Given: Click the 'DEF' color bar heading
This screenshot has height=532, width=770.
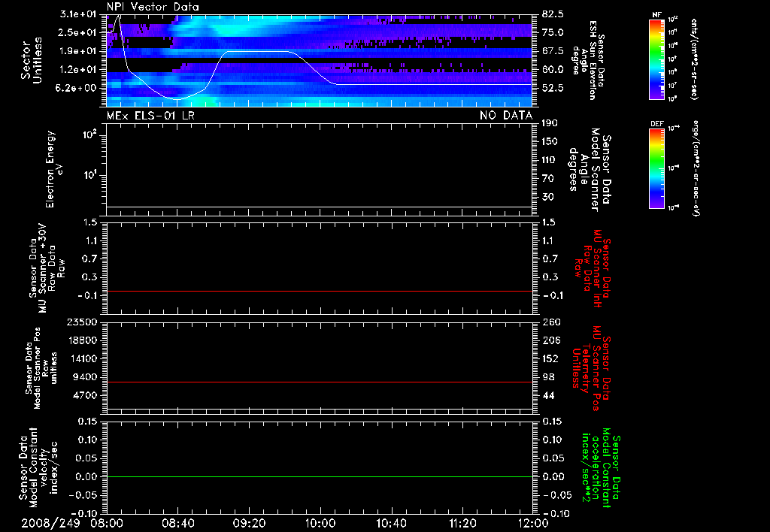Looking at the screenshot, I should click(x=656, y=124).
